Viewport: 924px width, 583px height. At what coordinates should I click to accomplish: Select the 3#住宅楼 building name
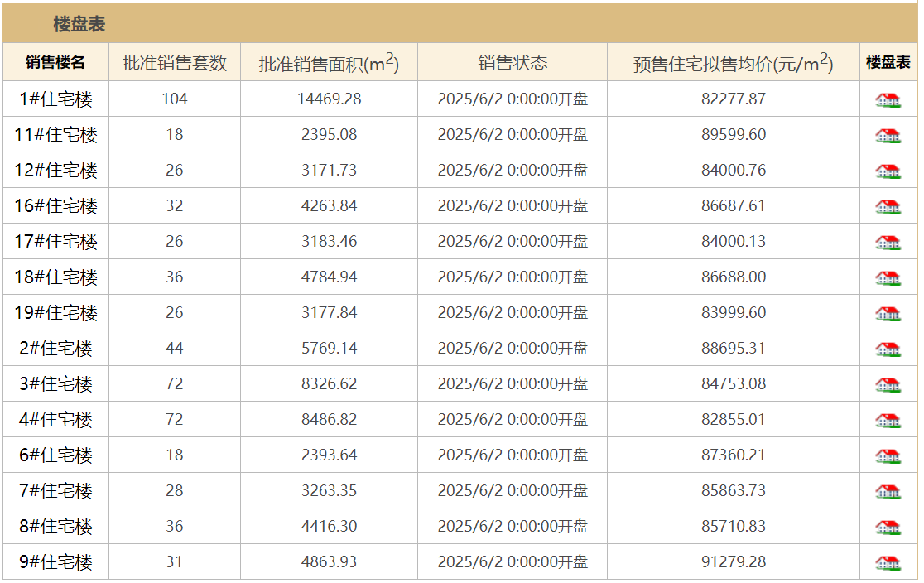click(x=55, y=383)
